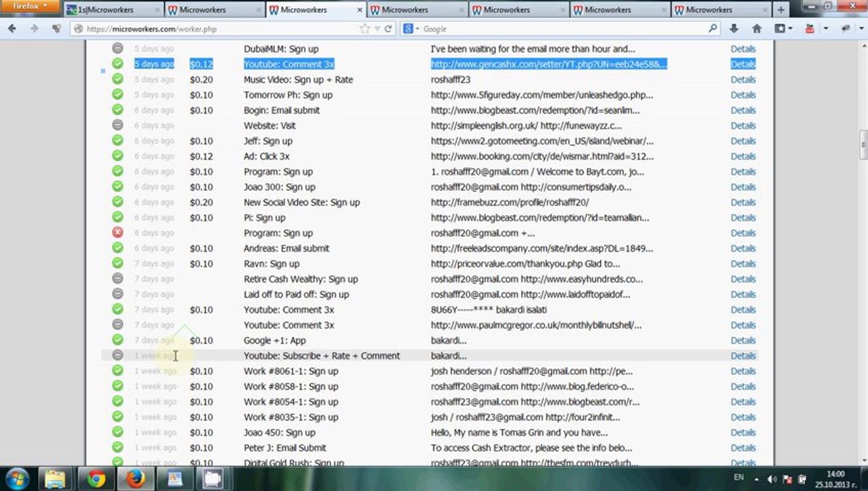Click job title Ravn: Sign up
Screen dimensions: 868x491
(x=272, y=263)
